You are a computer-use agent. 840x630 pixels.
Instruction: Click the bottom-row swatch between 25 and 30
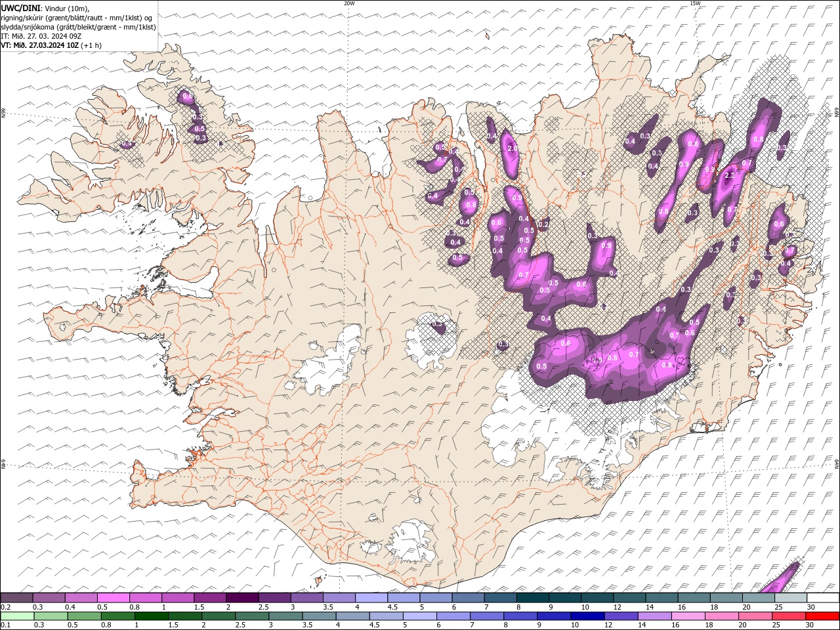(788, 616)
